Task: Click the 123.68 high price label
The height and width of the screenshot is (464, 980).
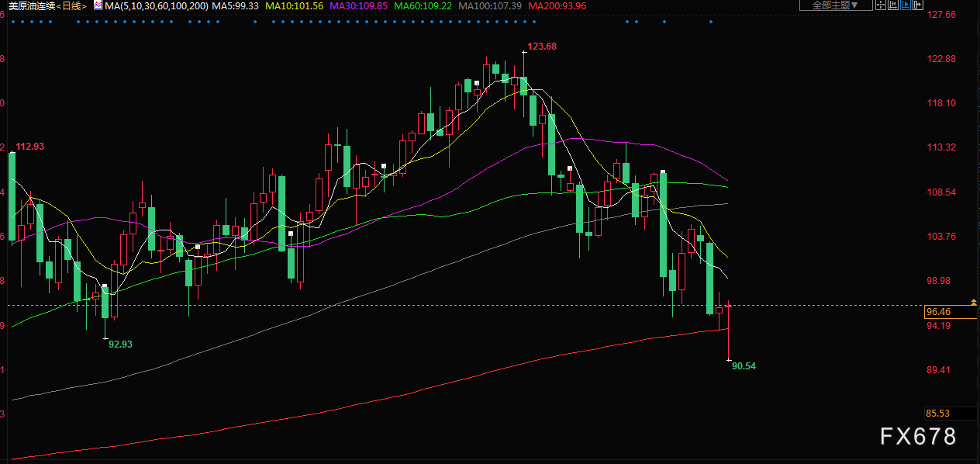Action: coord(542,47)
